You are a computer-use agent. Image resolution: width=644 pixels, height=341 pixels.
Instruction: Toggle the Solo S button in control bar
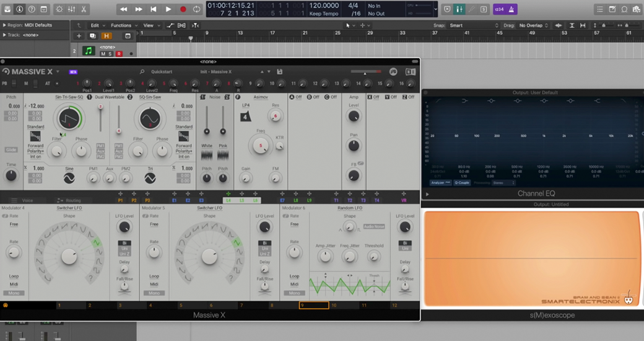click(x=484, y=9)
